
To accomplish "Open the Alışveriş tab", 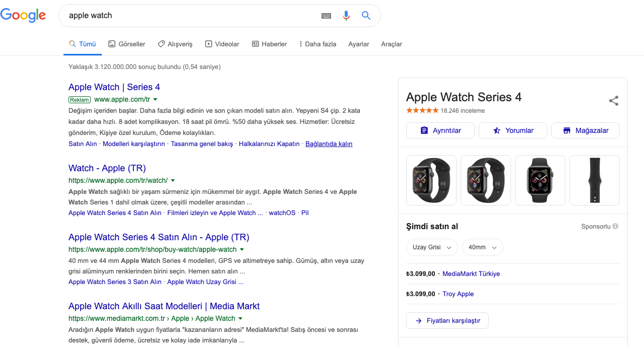I will point(175,44).
